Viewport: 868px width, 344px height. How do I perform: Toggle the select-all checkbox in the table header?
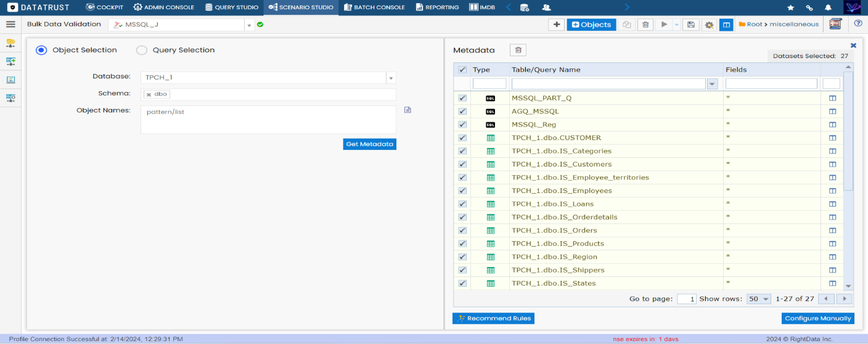[x=462, y=70]
